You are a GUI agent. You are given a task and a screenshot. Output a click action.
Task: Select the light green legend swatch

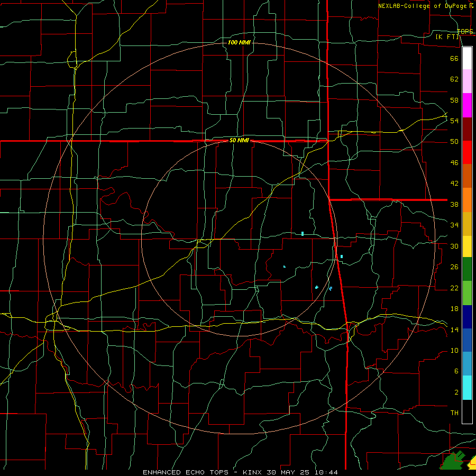(467, 293)
